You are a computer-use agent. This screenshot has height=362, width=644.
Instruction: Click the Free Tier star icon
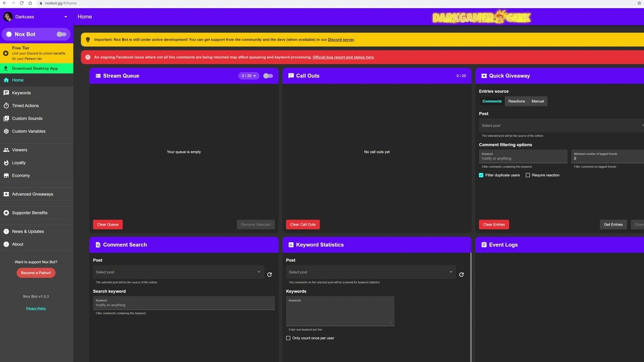[6, 53]
